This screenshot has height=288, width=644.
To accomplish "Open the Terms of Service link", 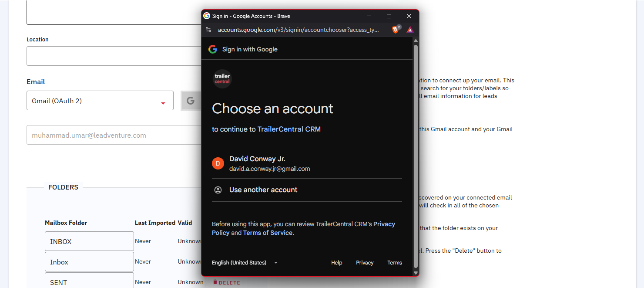I will point(268,233).
